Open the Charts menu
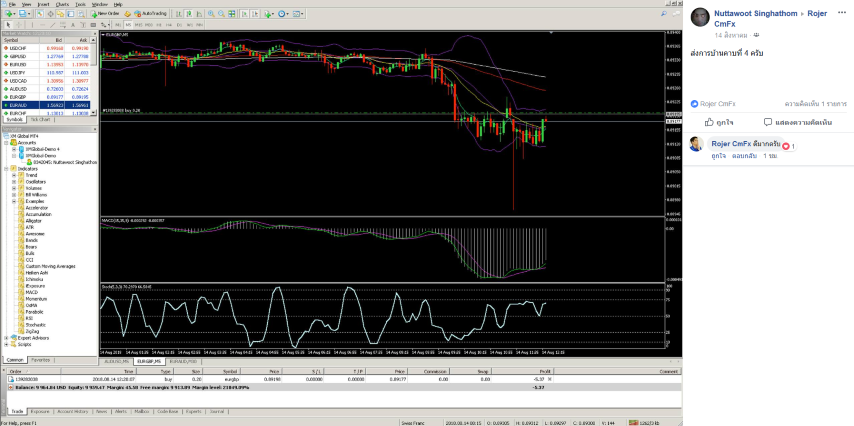This screenshot has height=426, width=854. tap(62, 4)
